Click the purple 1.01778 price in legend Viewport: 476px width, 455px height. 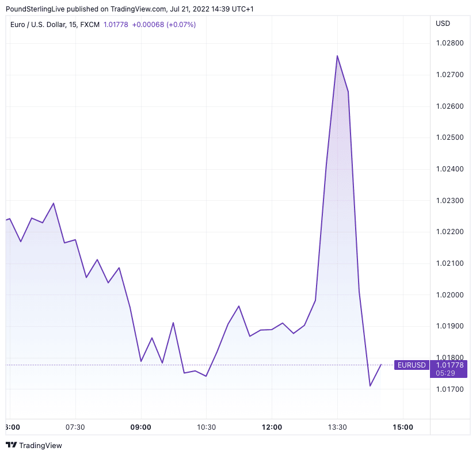116,25
